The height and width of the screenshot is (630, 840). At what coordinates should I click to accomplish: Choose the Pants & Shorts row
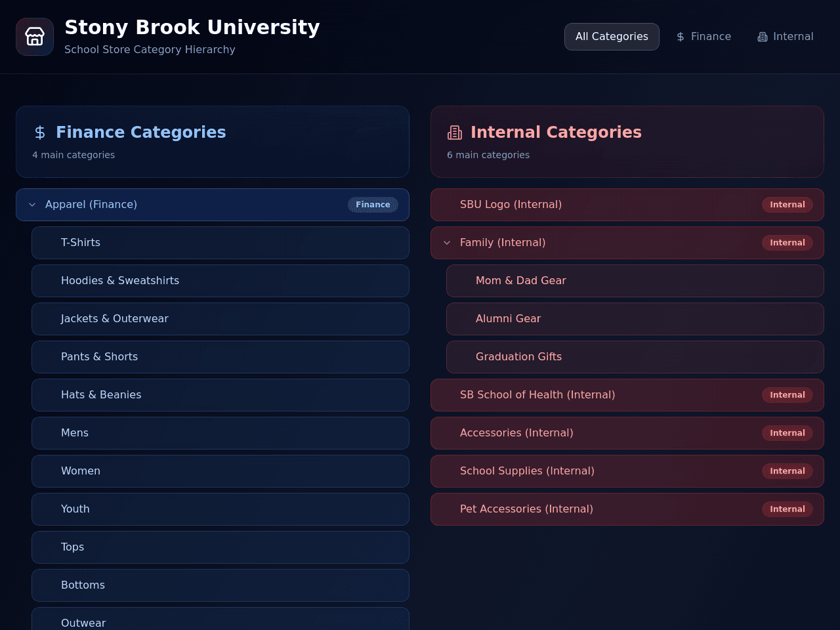220,357
